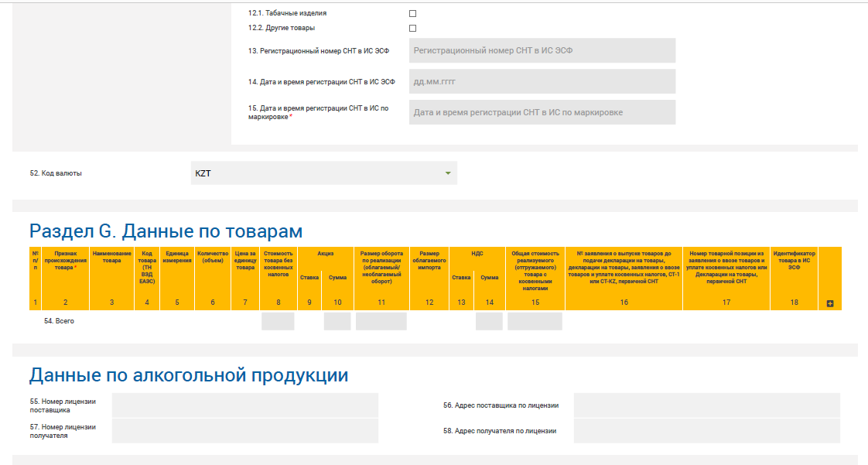Click Признак происхождения товара column header

tap(65, 260)
